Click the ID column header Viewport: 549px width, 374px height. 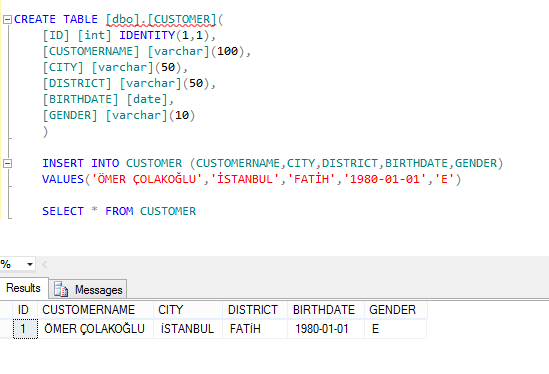[x=25, y=310]
